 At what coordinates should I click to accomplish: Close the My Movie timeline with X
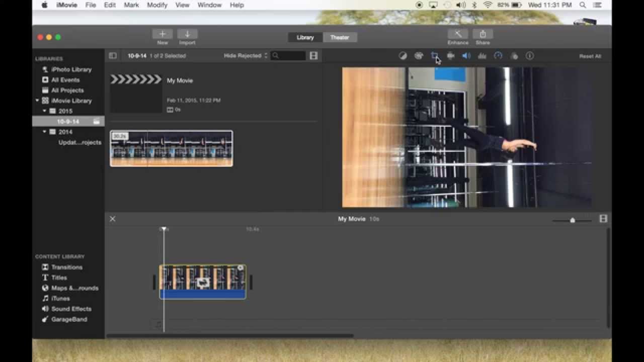pyautogui.click(x=113, y=219)
